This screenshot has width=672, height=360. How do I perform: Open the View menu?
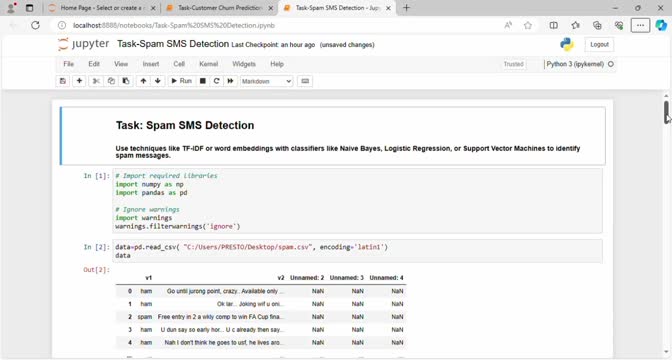(121, 64)
